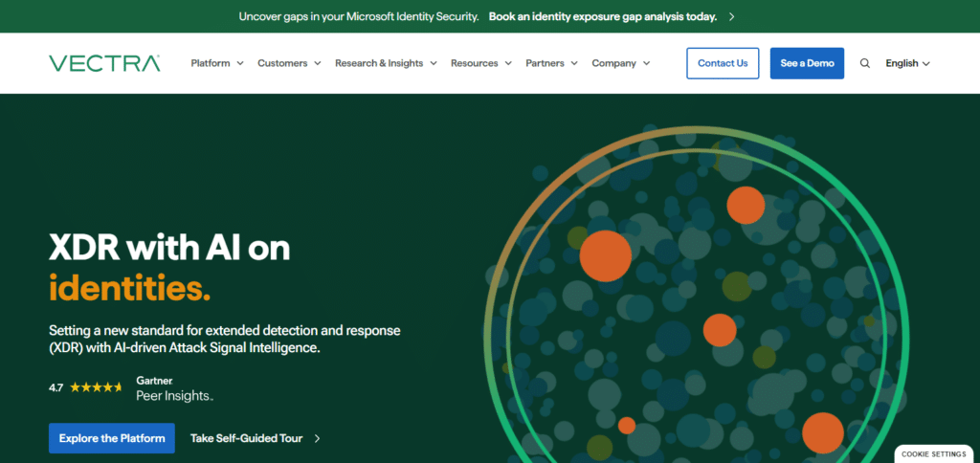This screenshot has width=980, height=463.
Task: Click arrow beside Take Self-Guided Tour
Action: point(317,439)
